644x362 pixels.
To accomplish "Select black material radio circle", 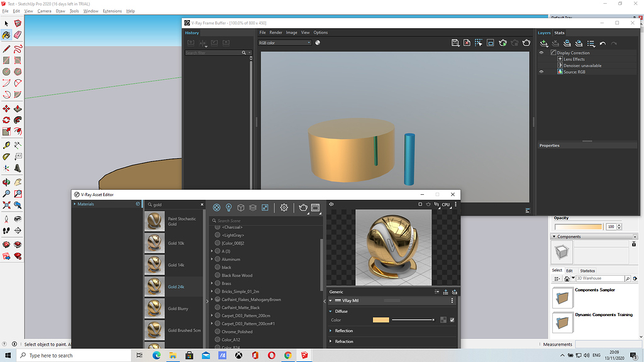I will click(218, 267).
